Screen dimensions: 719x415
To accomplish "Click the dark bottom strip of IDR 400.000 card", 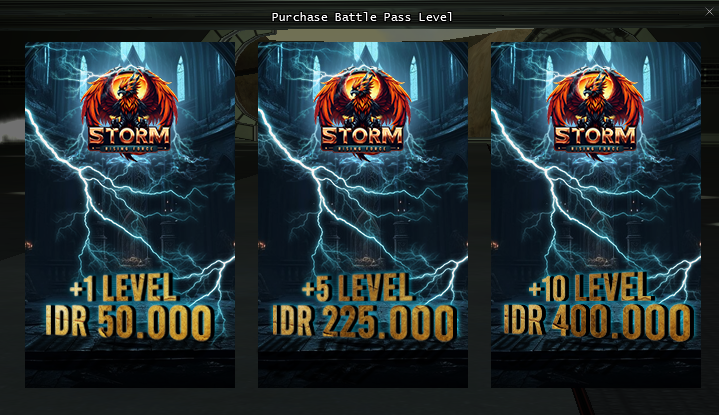I will tap(596, 370).
